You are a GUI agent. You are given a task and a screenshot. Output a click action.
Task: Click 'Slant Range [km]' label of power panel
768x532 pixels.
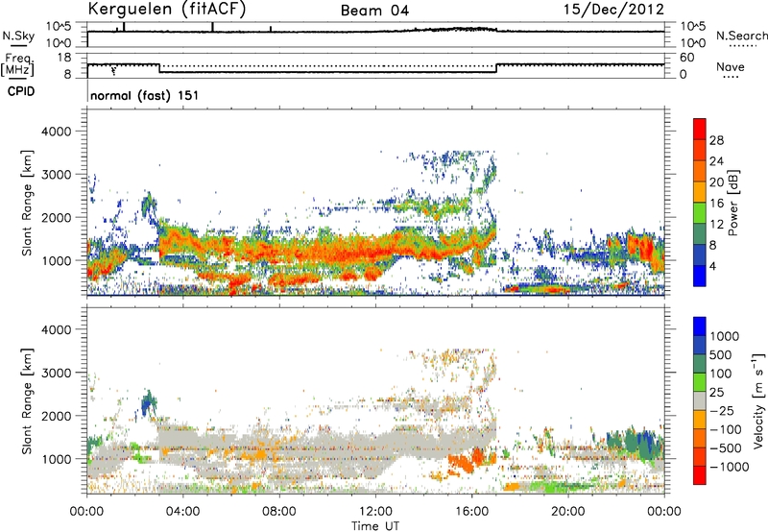pyautogui.click(x=27, y=203)
